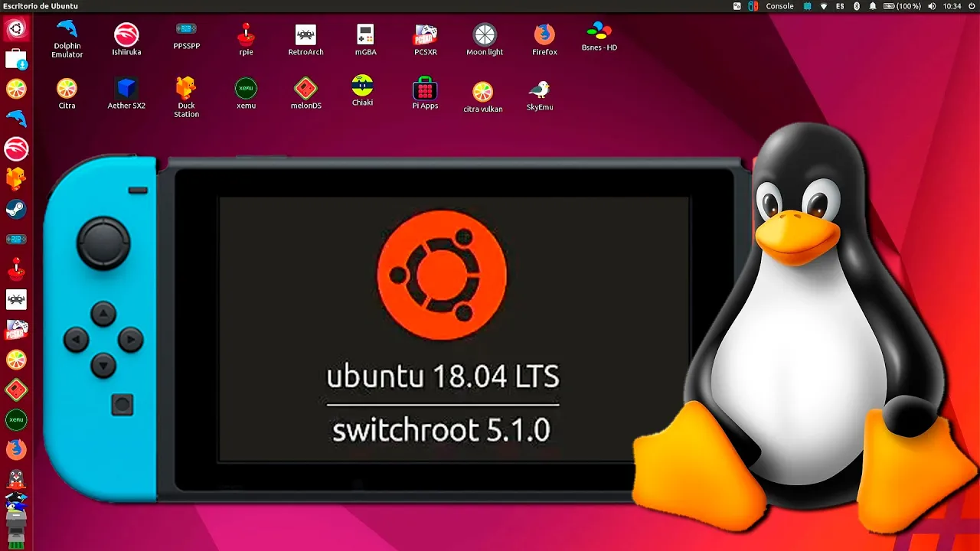Open DuckStation from the left dock
This screenshot has height=551, width=980.
tap(16, 179)
